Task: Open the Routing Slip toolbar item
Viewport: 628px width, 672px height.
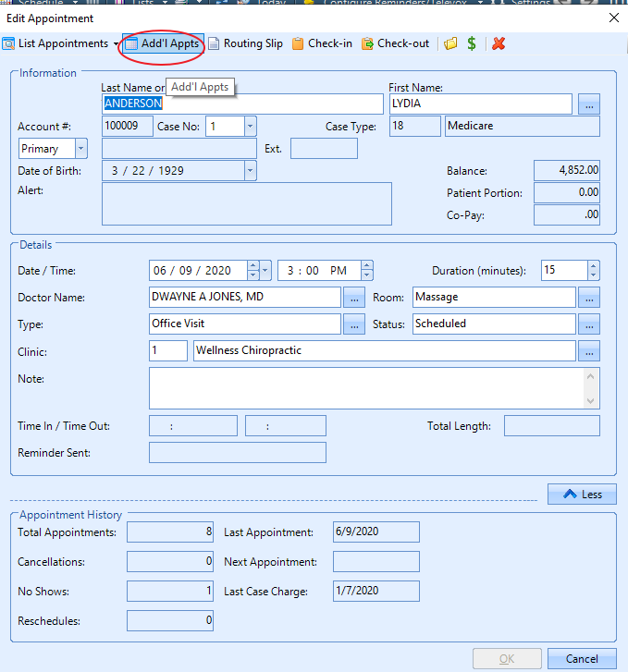Action: [x=245, y=43]
